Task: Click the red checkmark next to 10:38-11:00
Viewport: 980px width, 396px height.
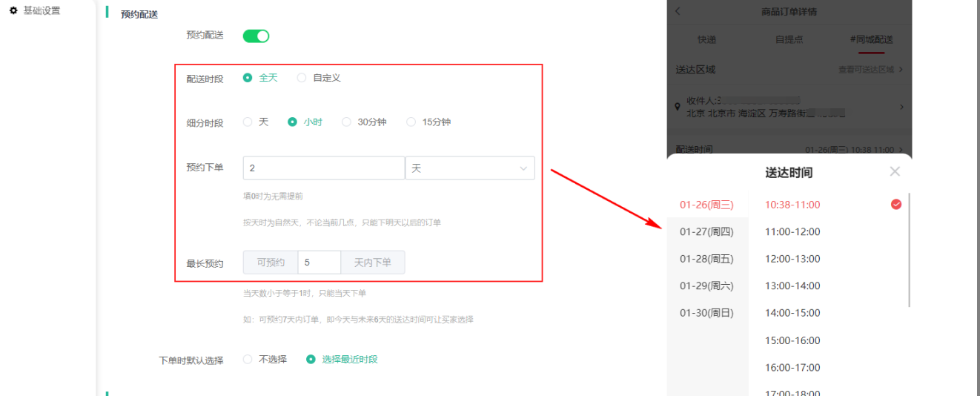Action: point(896,205)
